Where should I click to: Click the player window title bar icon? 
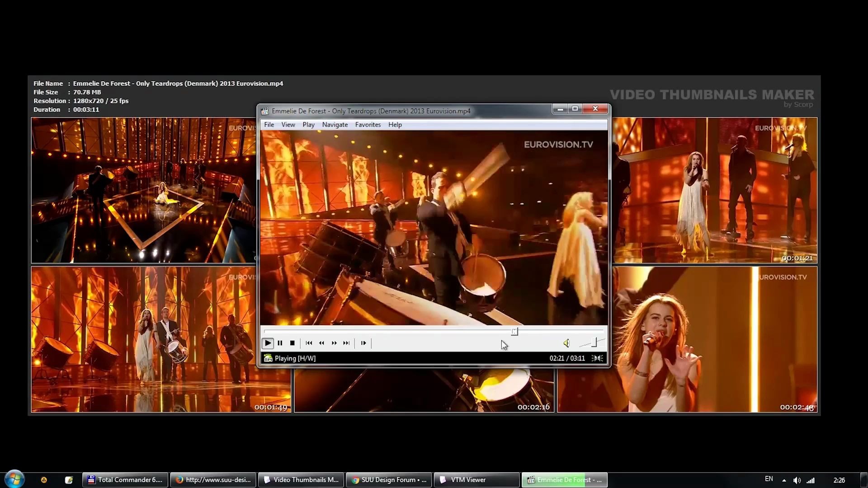click(265, 111)
